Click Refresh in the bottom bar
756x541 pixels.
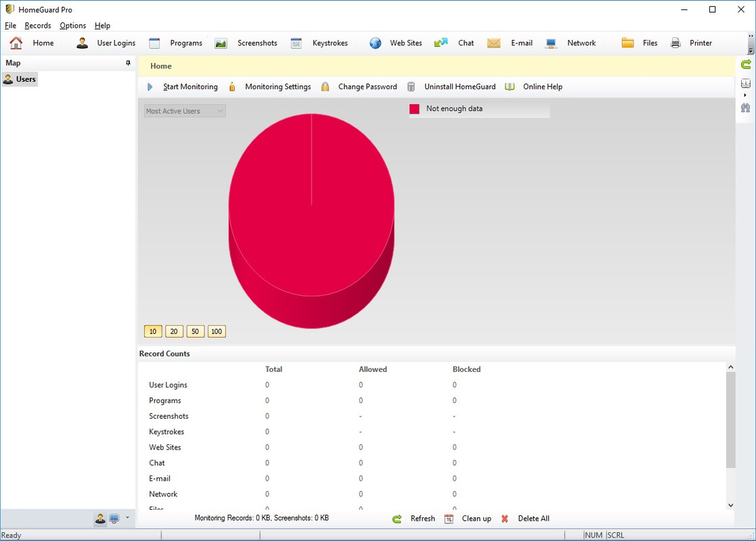pyautogui.click(x=414, y=519)
